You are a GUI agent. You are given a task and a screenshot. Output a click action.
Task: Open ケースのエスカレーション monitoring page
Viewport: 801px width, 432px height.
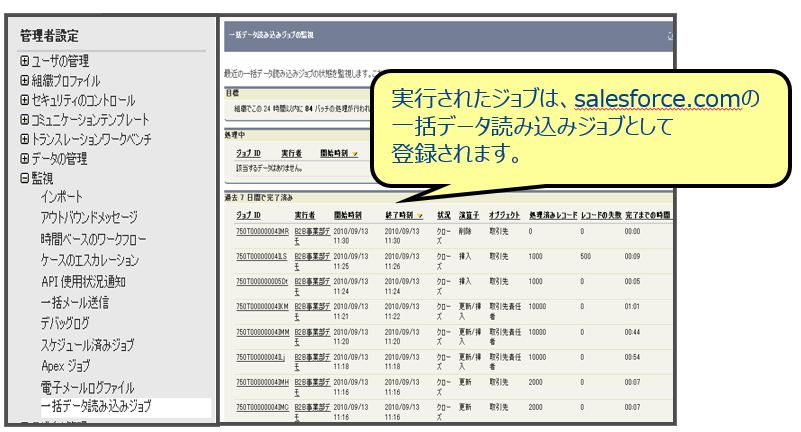pos(90,260)
